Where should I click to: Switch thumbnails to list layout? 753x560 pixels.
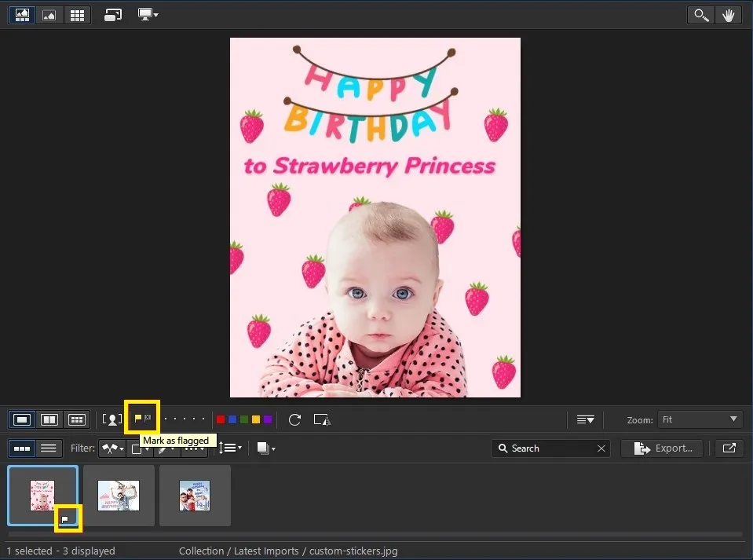click(49, 448)
